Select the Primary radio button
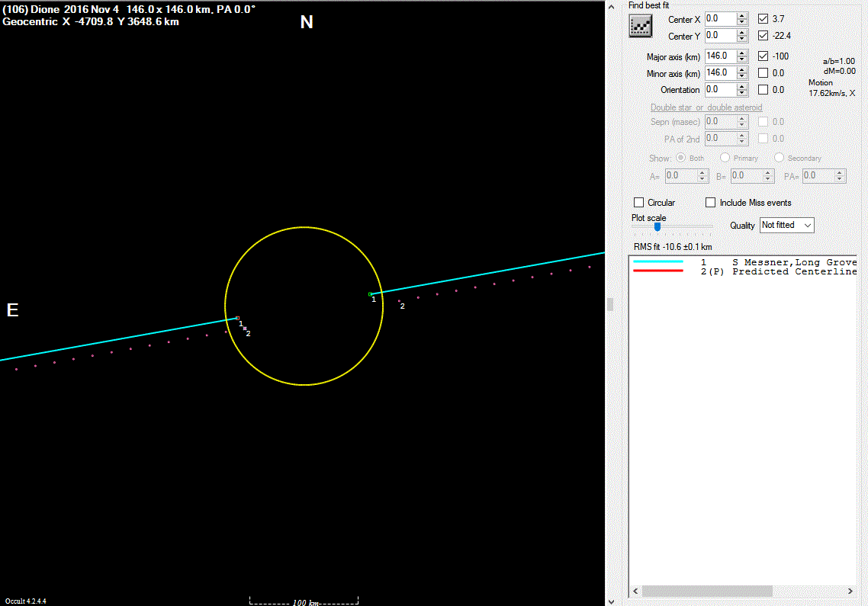868x606 pixels. point(725,158)
